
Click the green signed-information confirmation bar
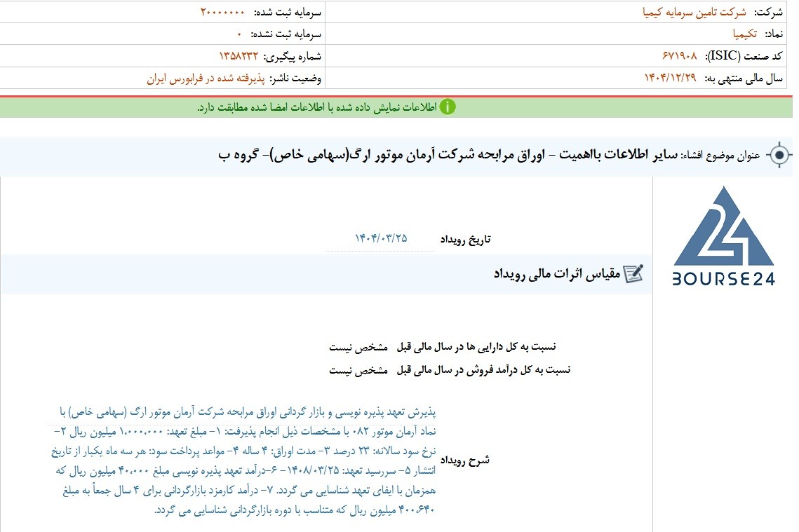click(x=396, y=107)
